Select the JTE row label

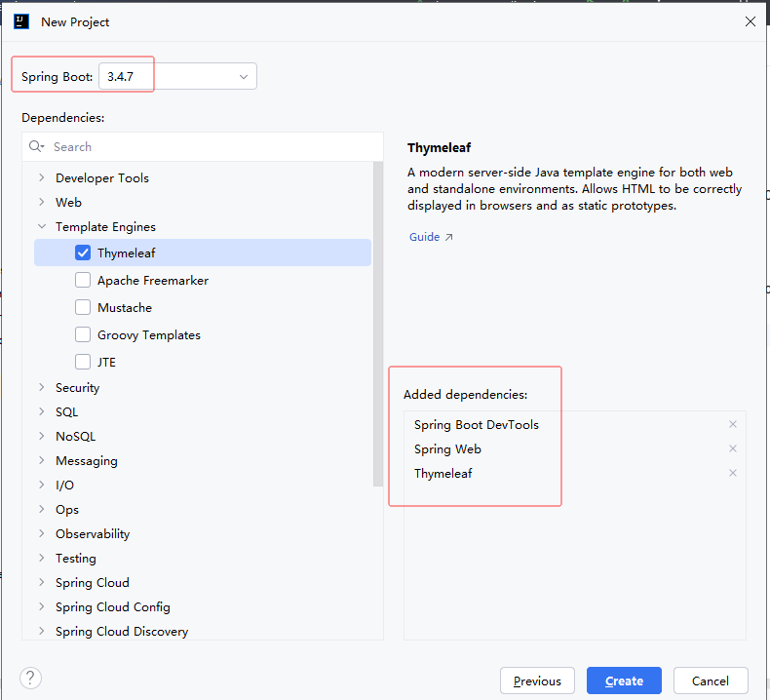[106, 362]
